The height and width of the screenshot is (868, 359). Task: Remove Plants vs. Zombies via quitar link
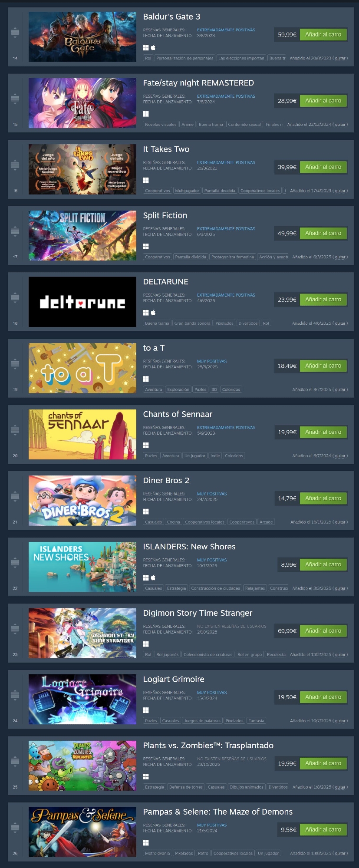point(340,787)
